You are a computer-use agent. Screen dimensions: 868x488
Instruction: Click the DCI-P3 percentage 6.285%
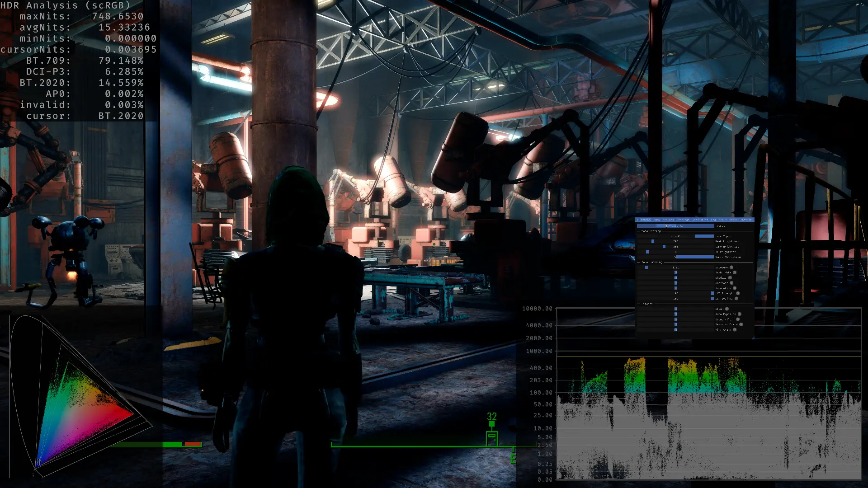(124, 72)
